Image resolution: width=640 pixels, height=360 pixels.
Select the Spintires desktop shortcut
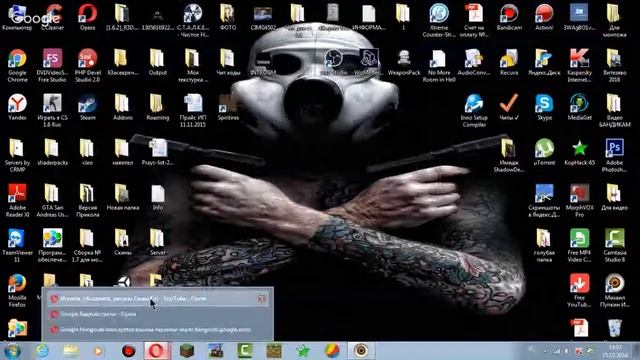pyautogui.click(x=228, y=107)
